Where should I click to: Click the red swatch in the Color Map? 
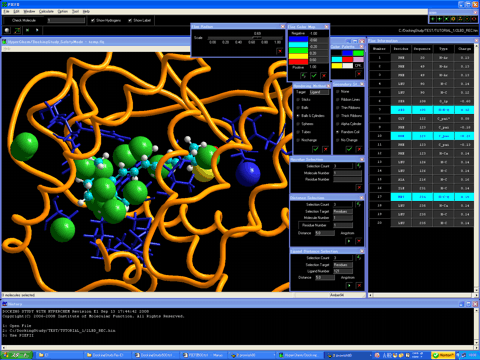point(298,62)
